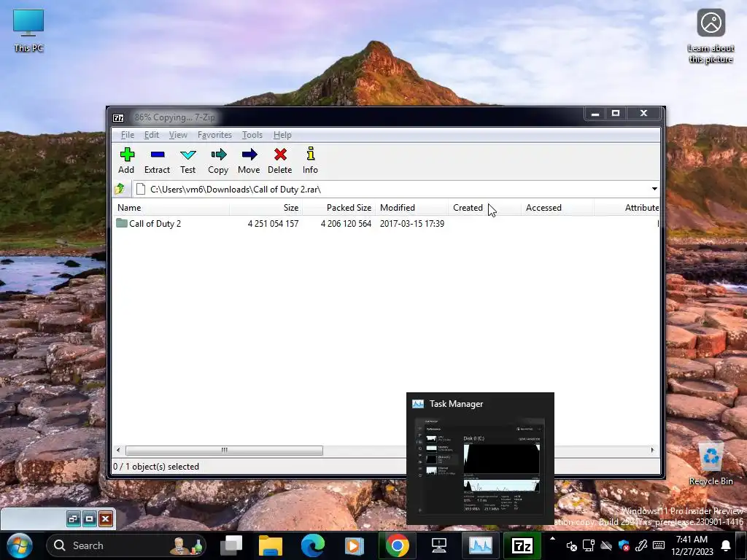Viewport: 747px width, 560px height.
Task: Click the 7-Zip taskbar button
Action: tap(522, 545)
